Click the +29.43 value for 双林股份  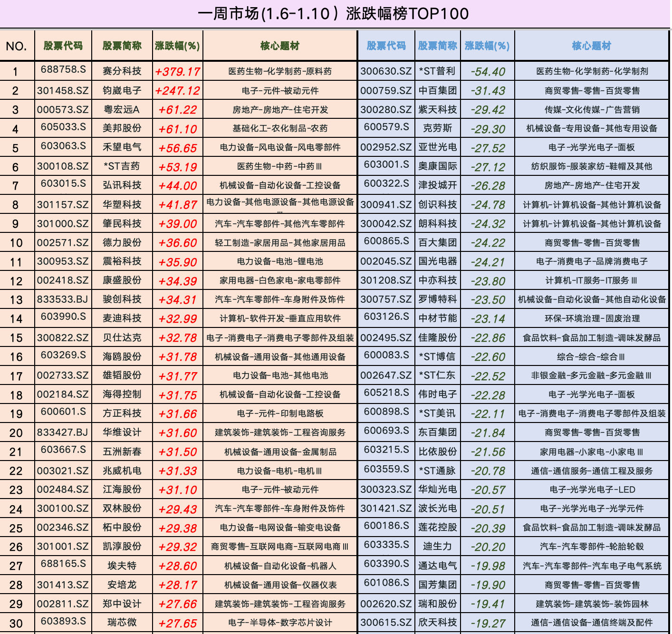click(x=178, y=509)
